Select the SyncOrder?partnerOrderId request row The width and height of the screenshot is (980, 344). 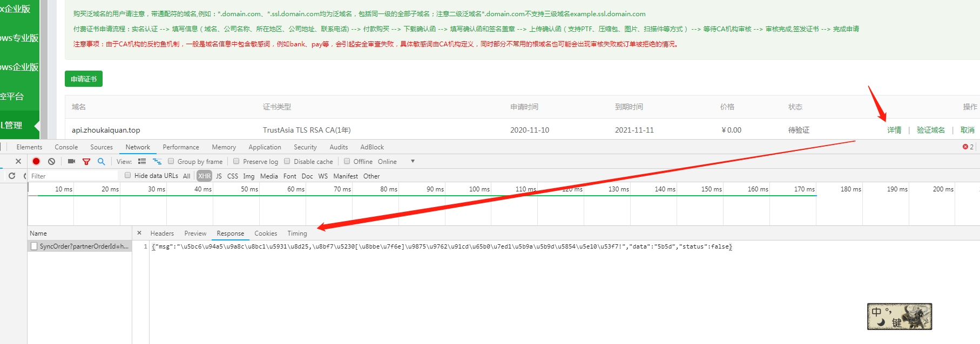80,246
